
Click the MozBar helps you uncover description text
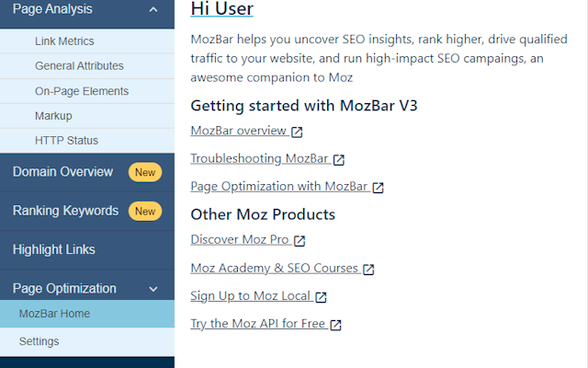pyautogui.click(x=379, y=58)
